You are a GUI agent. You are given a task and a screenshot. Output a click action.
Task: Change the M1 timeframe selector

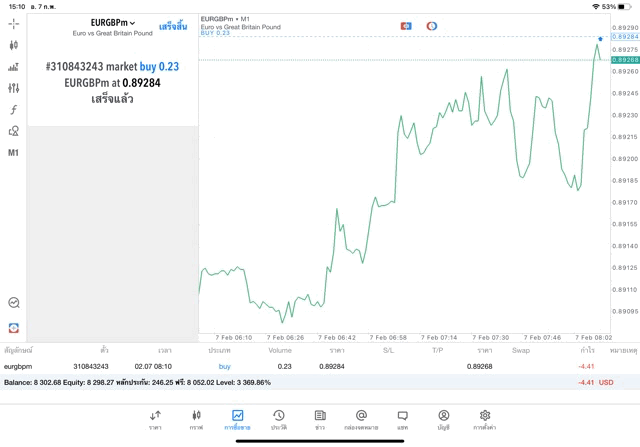point(13,153)
